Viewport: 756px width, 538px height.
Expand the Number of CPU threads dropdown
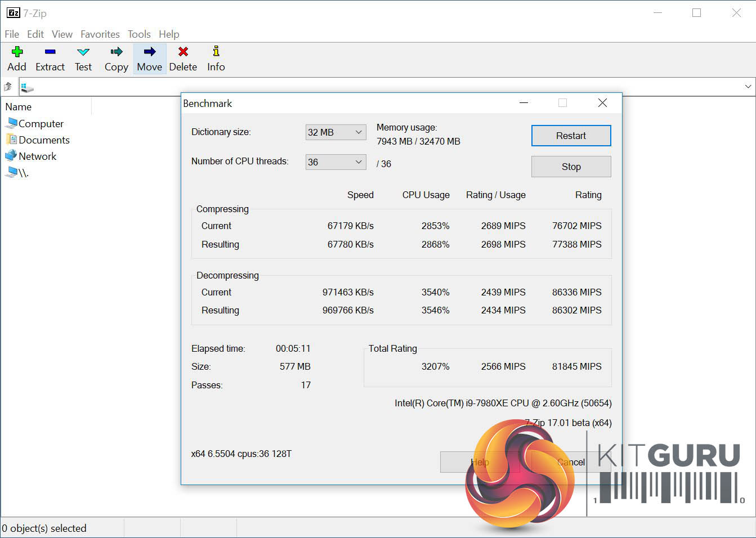[x=335, y=162]
